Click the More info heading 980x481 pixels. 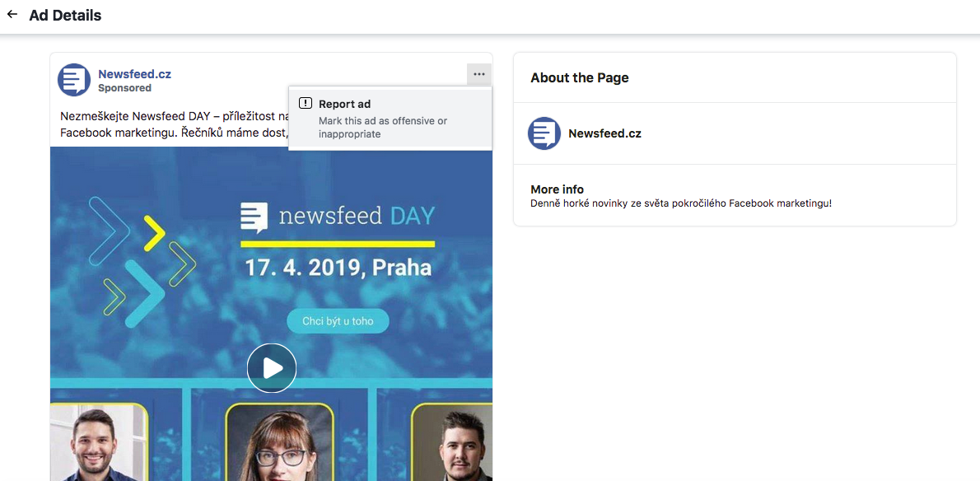point(557,189)
